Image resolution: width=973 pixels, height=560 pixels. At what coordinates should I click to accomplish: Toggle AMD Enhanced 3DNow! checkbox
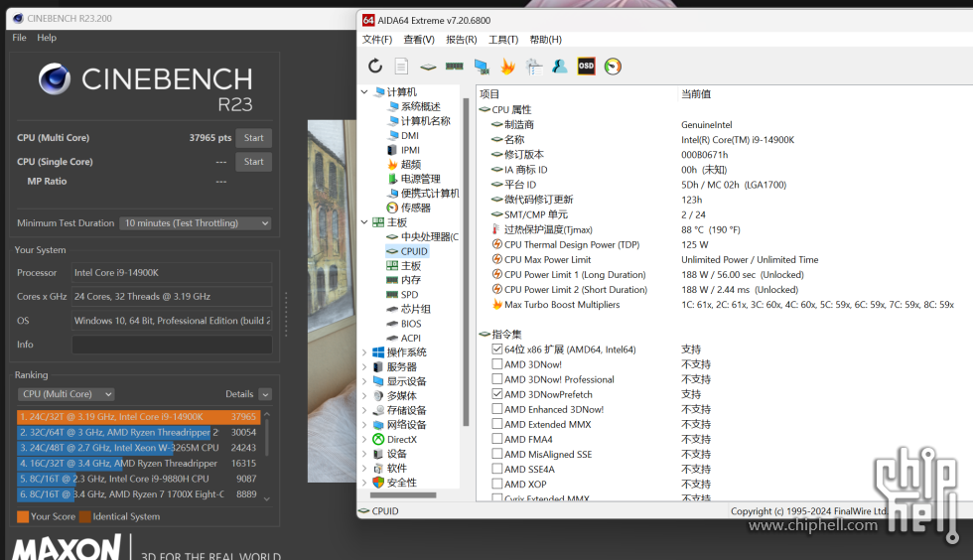coord(497,409)
